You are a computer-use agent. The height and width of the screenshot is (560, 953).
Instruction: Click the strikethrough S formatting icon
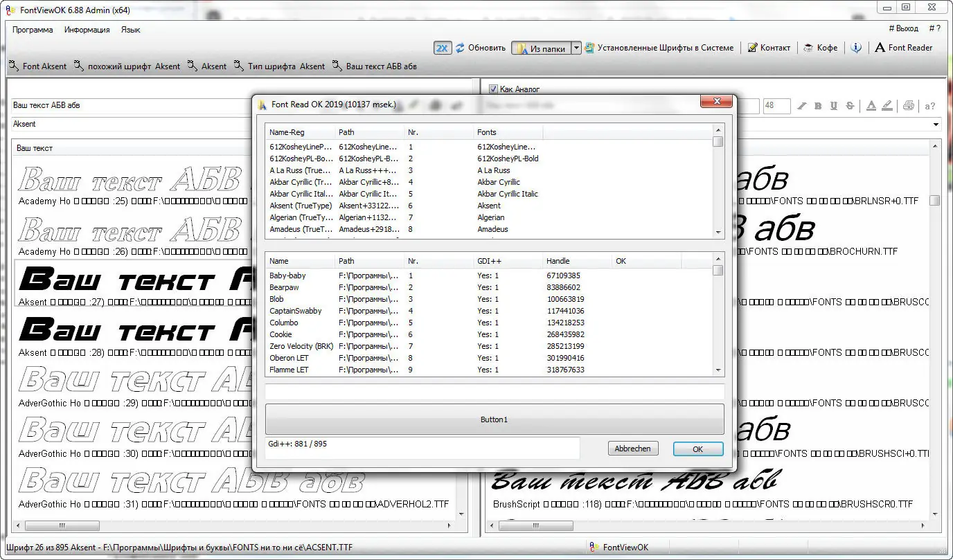click(850, 105)
